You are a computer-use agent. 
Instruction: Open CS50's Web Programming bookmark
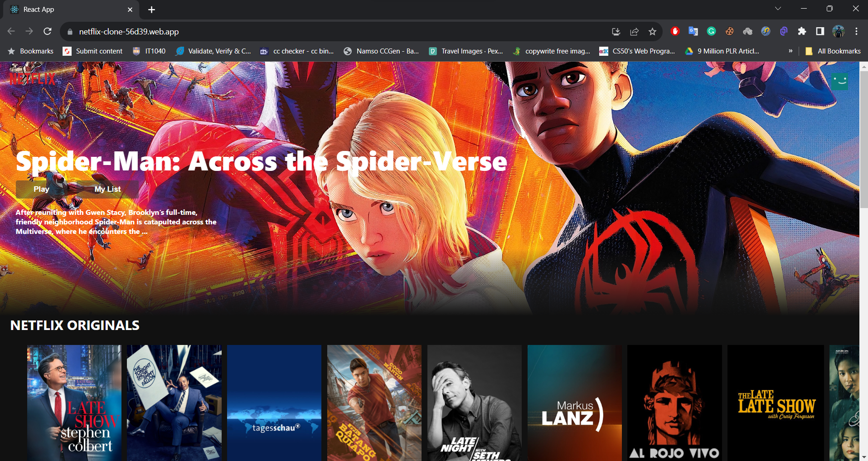pyautogui.click(x=637, y=51)
